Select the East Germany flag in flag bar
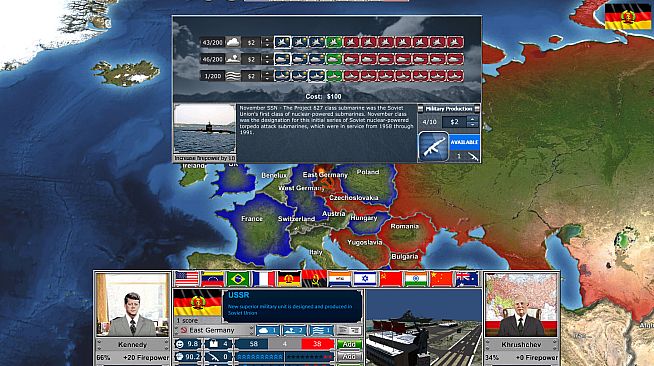654x366 pixels. 289,279
